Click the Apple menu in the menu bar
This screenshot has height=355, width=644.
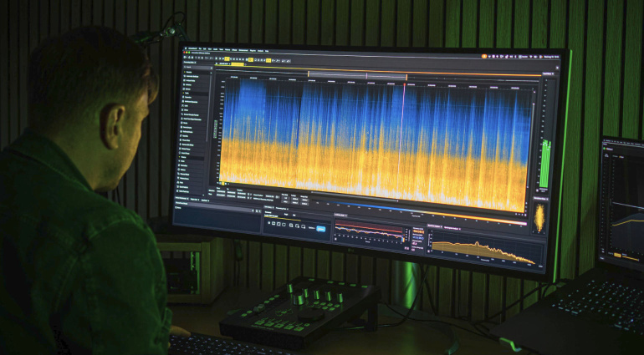click(x=186, y=48)
